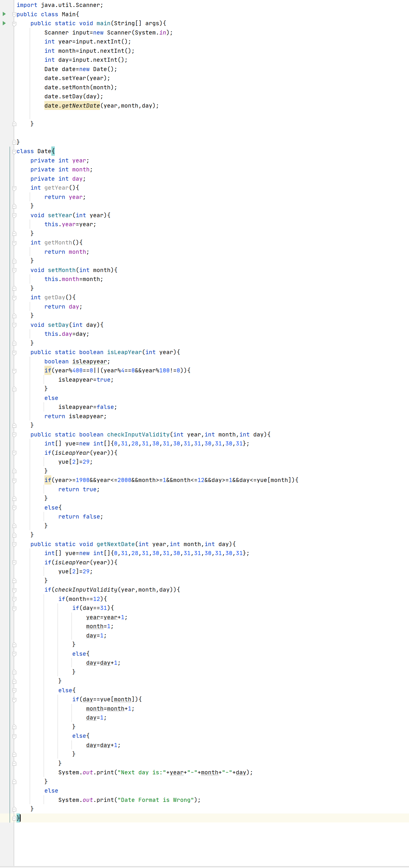The height and width of the screenshot is (868, 409).
Task: Click the 'date.setDay(day);' call
Action: click(74, 96)
